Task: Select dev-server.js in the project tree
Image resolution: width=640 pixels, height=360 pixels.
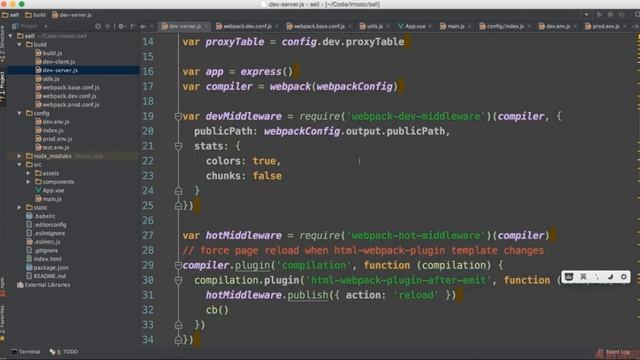Action: pyautogui.click(x=56, y=70)
